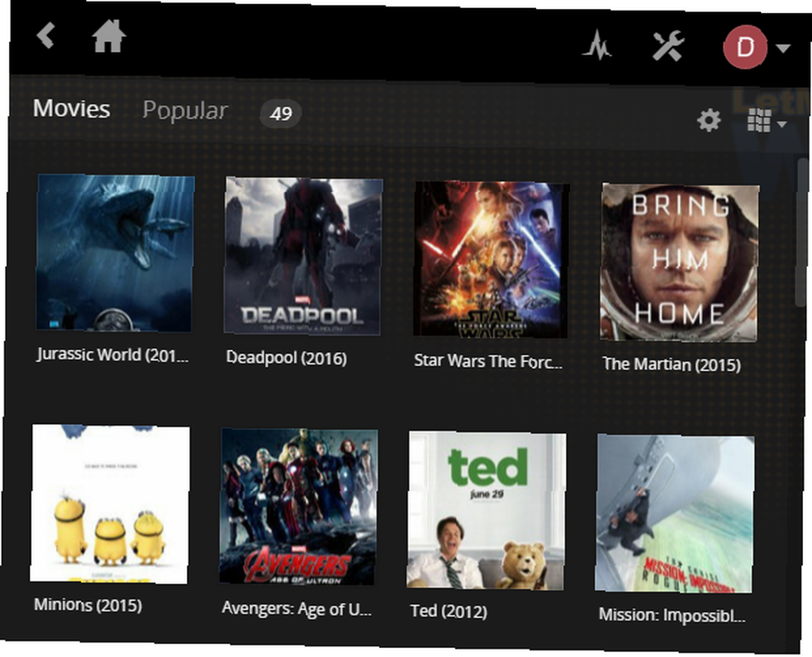Click the 'Ted (2012)' title
This screenshot has width=812, height=657.
click(448, 611)
